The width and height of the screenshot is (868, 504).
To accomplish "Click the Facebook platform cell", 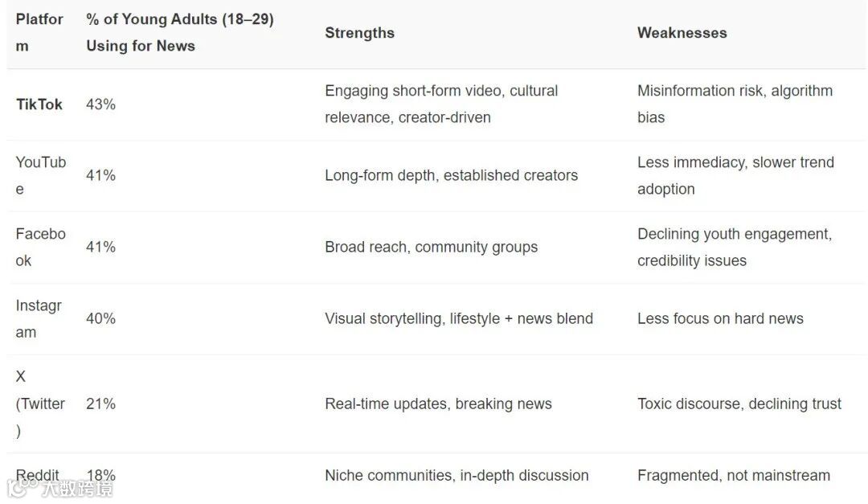I will coord(40,247).
